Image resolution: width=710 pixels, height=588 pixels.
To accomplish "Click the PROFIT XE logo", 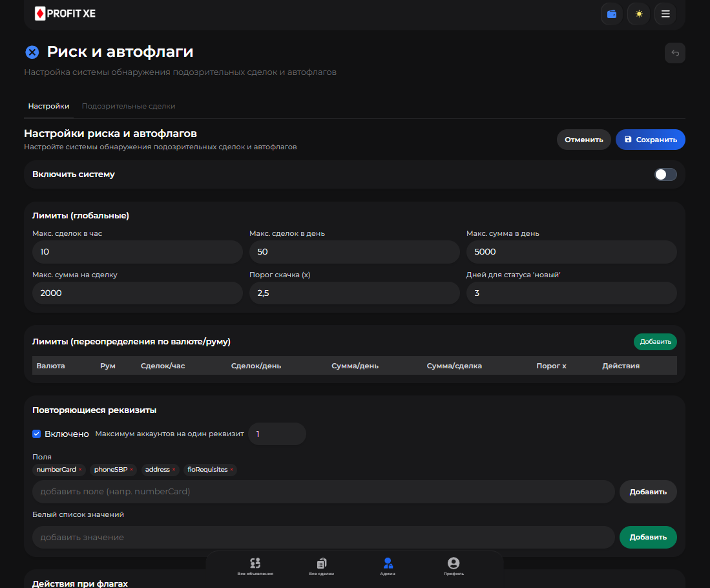I will click(x=65, y=14).
